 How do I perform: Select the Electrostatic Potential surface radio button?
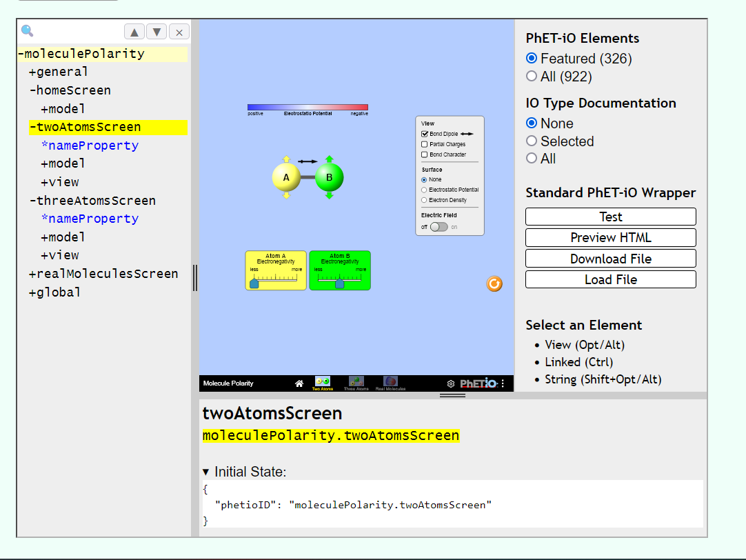(x=423, y=190)
